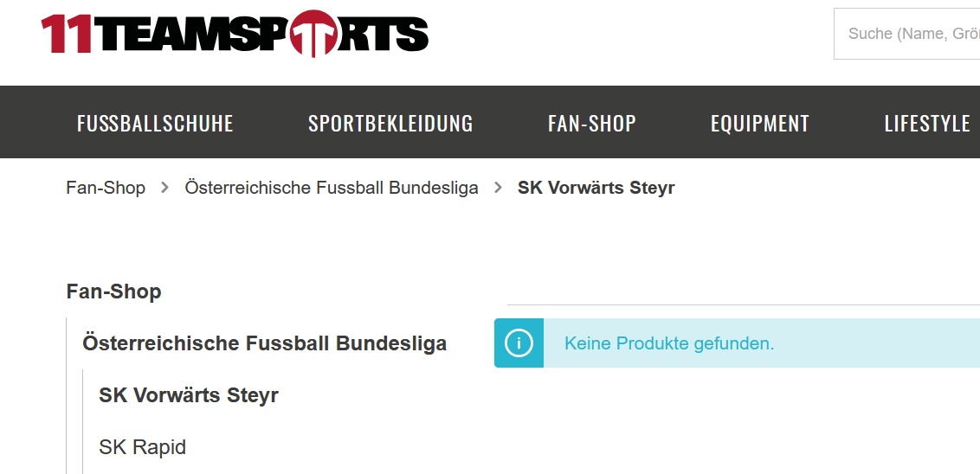The width and height of the screenshot is (980, 474).
Task: Focus the Suche search field
Action: pos(907,34)
